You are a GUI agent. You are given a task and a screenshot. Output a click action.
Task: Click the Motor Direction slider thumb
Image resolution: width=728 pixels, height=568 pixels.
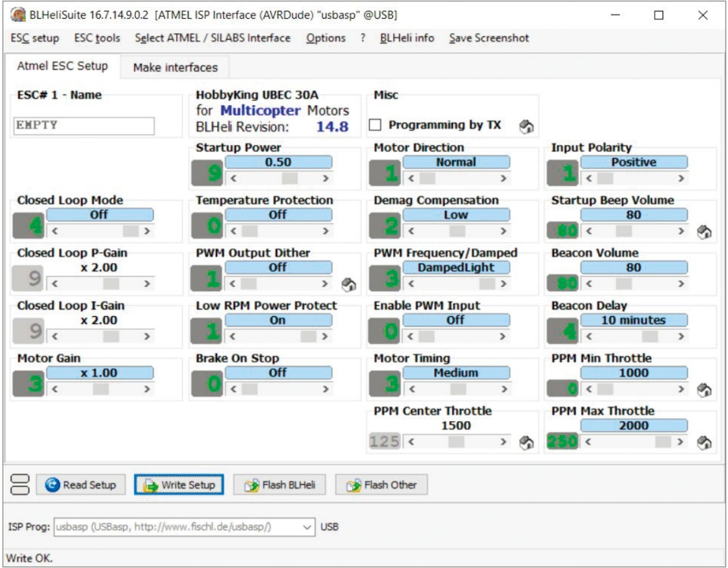427,178
